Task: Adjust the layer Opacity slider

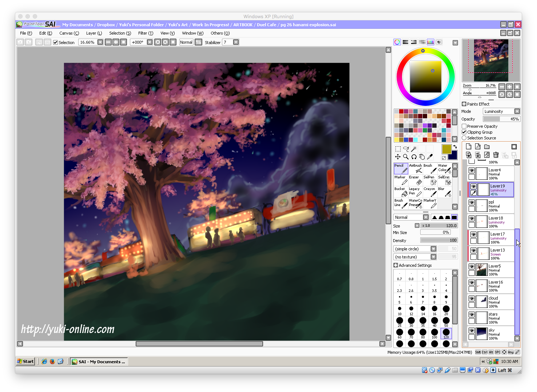Action: (x=501, y=119)
